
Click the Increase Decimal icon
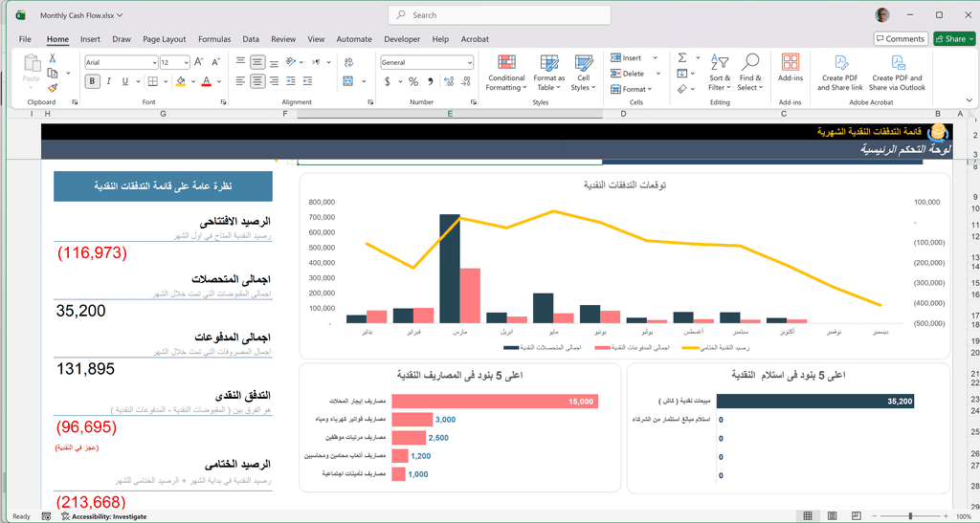click(x=449, y=81)
